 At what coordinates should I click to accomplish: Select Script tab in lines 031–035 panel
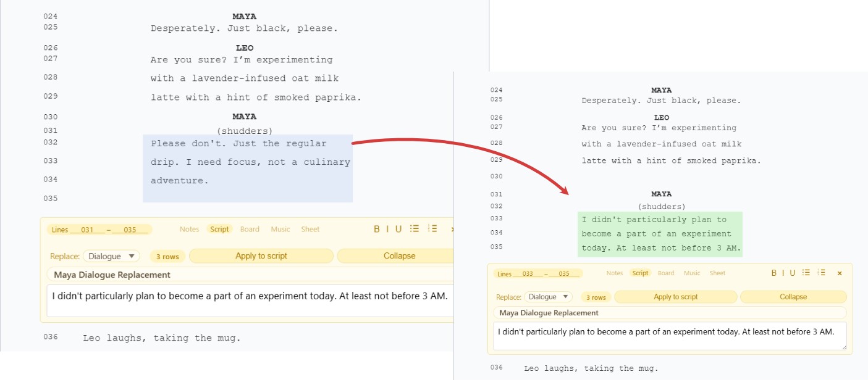(219, 229)
